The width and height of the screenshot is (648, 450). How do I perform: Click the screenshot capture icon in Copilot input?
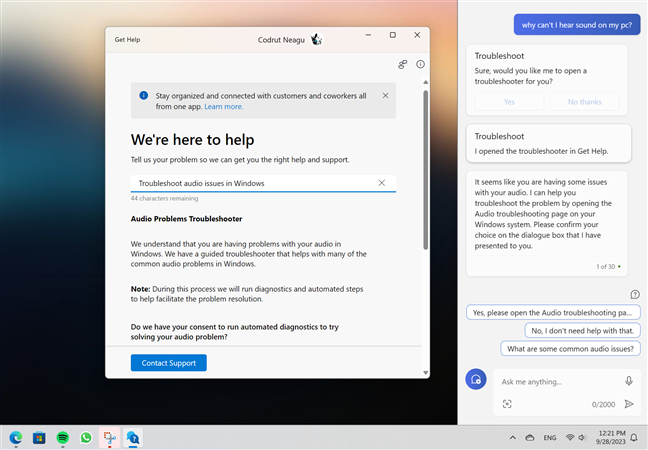(507, 404)
